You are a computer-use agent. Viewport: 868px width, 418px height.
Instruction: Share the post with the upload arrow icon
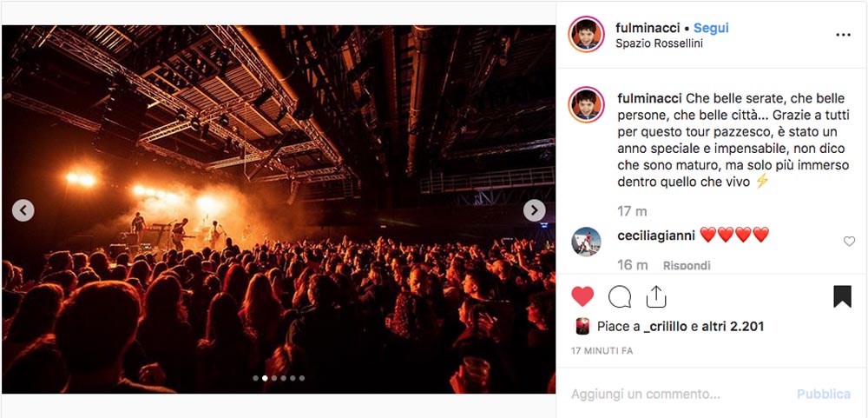[x=656, y=296]
